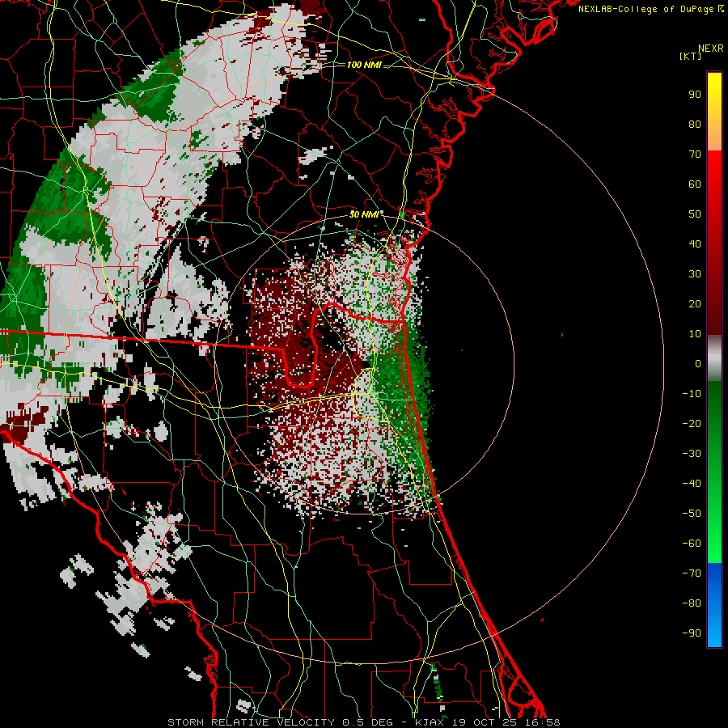Click the -20 value on velocity scale
Viewport: 728px width, 728px height.
[692, 423]
